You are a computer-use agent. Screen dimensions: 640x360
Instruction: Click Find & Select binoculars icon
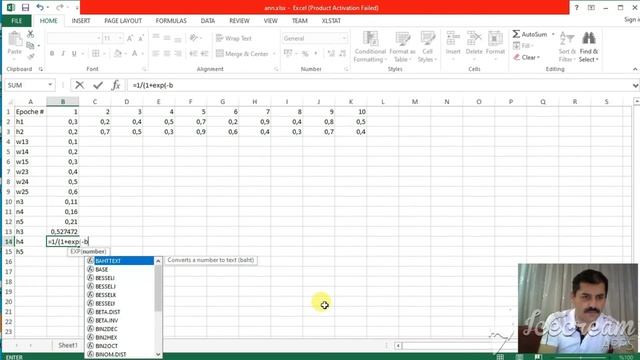coord(589,47)
